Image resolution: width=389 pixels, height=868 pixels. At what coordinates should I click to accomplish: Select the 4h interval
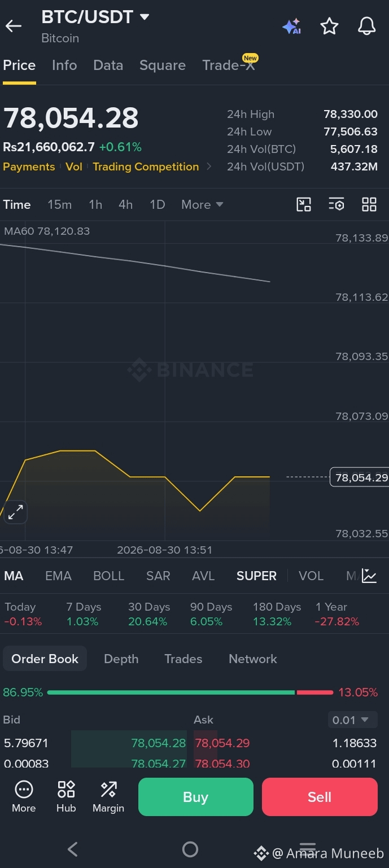125,204
